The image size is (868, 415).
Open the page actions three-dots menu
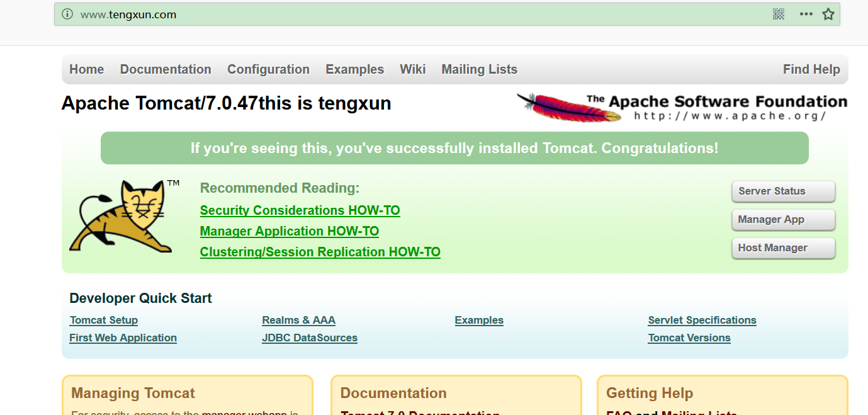806,14
